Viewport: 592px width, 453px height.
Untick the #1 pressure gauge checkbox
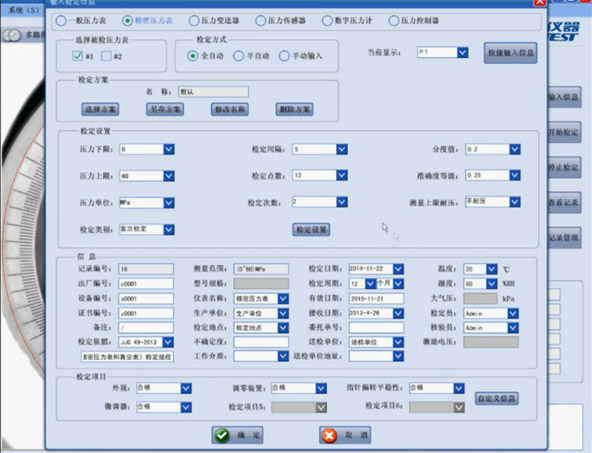(x=77, y=56)
